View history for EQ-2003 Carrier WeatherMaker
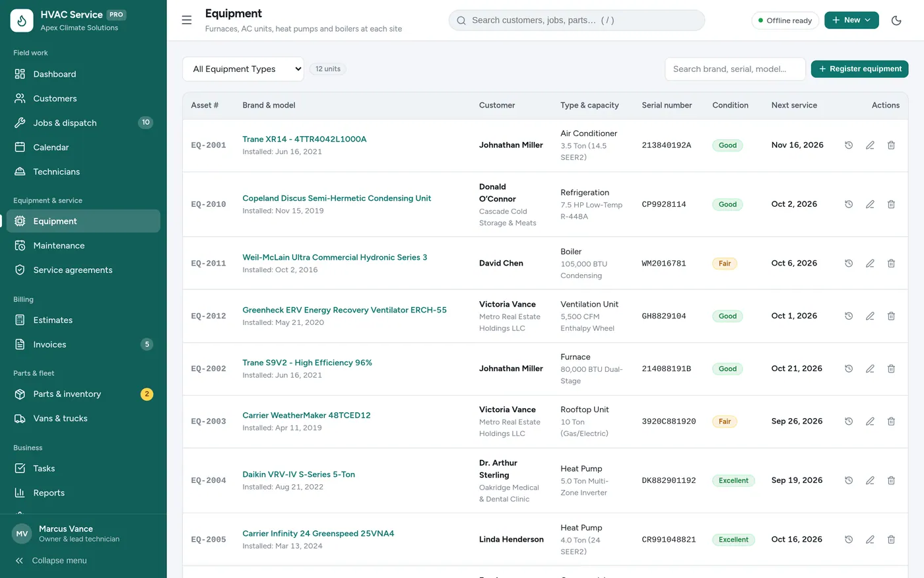This screenshot has width=924, height=578. 849,421
